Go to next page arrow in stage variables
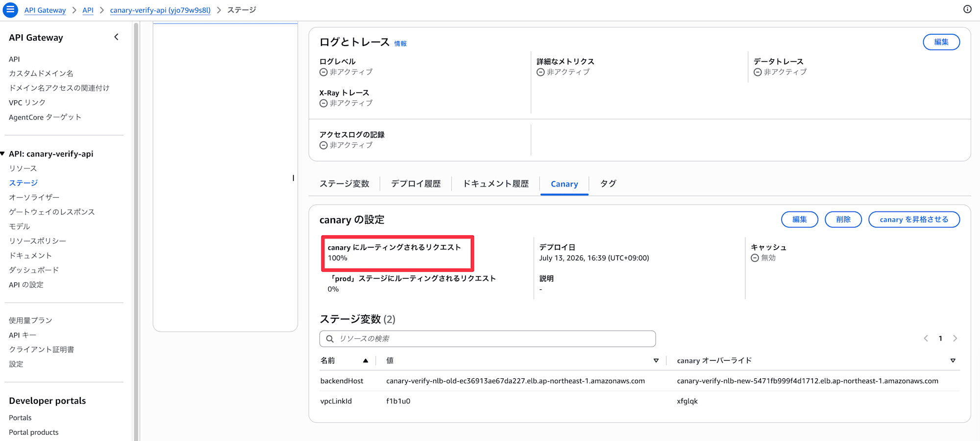980x441 pixels. click(x=955, y=338)
